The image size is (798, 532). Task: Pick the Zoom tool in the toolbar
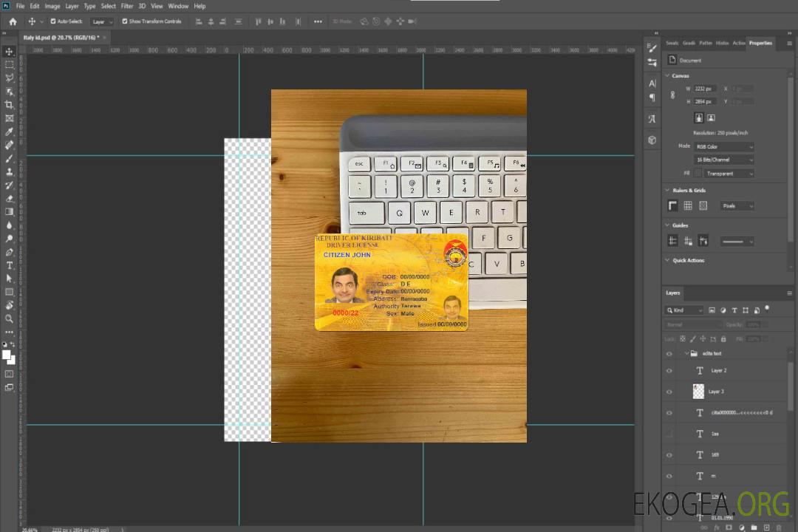[x=10, y=318]
